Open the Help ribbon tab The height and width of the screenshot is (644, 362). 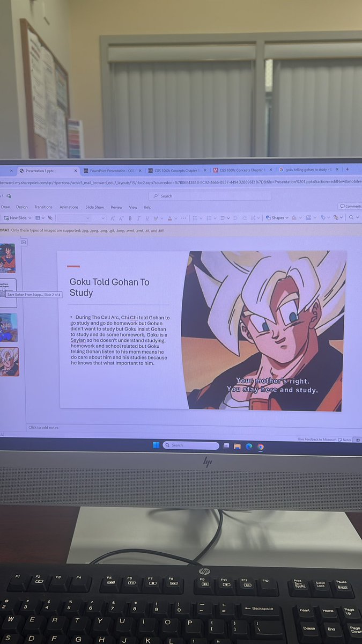click(x=147, y=207)
